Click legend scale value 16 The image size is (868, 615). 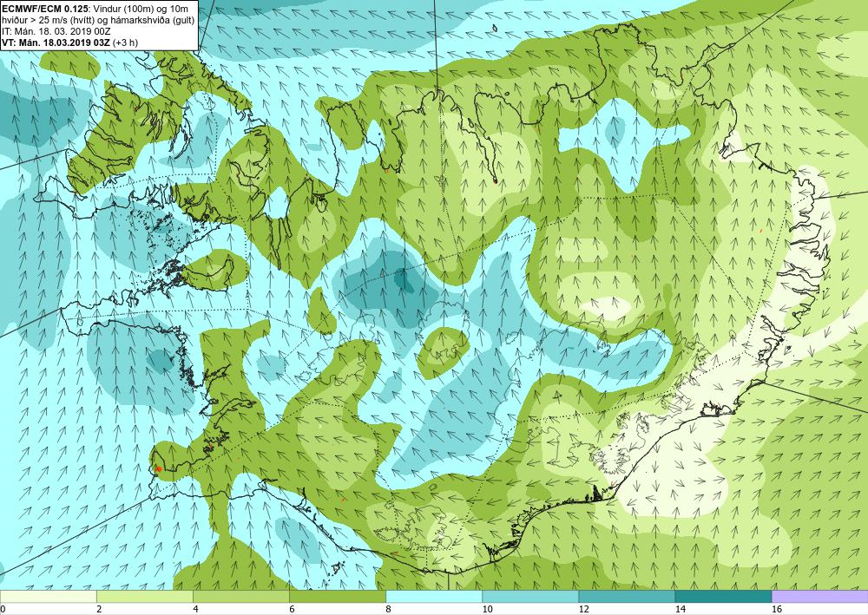tap(777, 610)
